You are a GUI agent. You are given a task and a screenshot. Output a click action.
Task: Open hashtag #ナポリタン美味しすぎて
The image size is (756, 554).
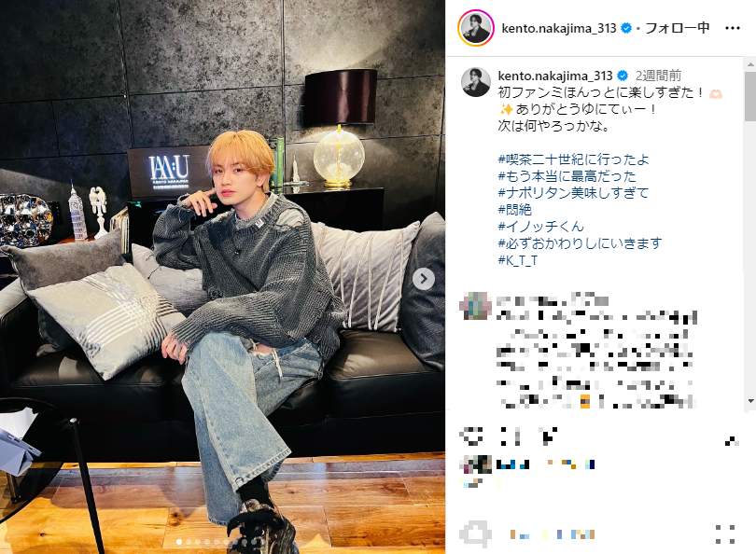573,193
